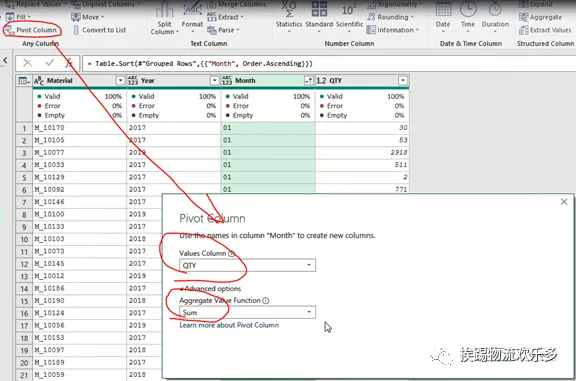Open the Standard number operations menu

tap(319, 17)
